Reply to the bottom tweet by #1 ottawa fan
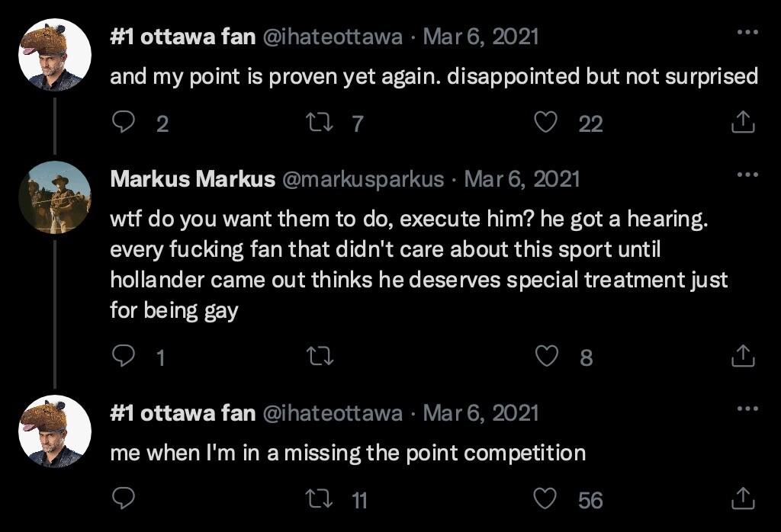Screen dimensions: 781x532 pos(123,497)
